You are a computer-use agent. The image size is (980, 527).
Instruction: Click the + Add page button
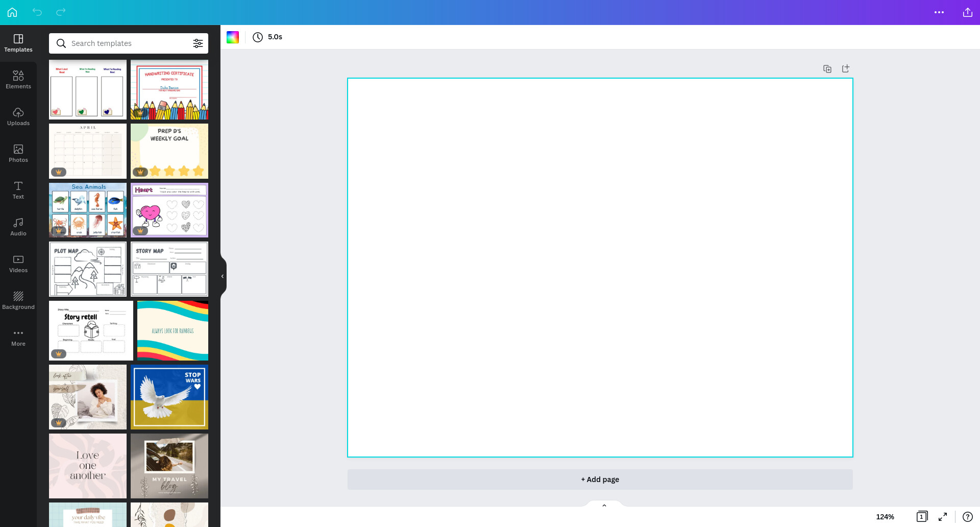click(x=600, y=480)
